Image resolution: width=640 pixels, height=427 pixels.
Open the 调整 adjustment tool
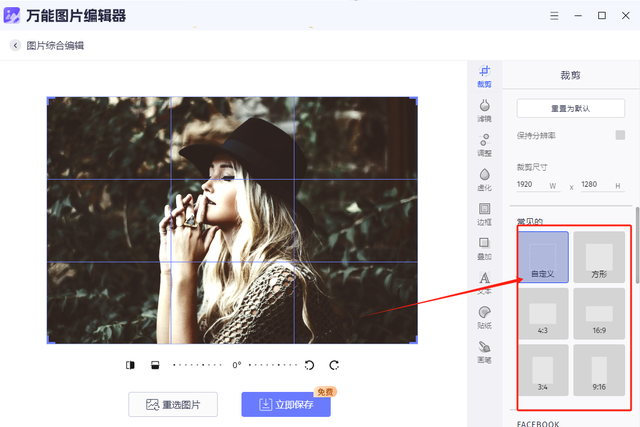(x=484, y=145)
